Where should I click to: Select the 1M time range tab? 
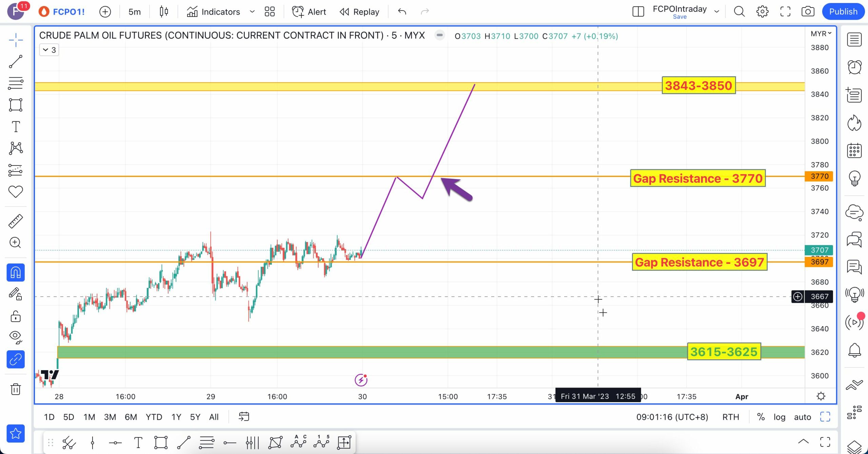pyautogui.click(x=89, y=417)
